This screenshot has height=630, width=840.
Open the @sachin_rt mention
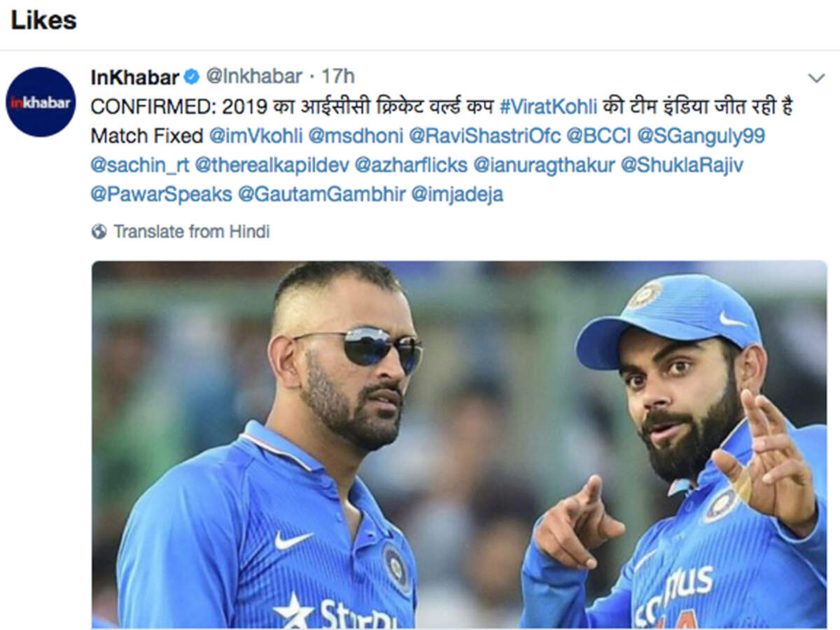click(x=140, y=165)
